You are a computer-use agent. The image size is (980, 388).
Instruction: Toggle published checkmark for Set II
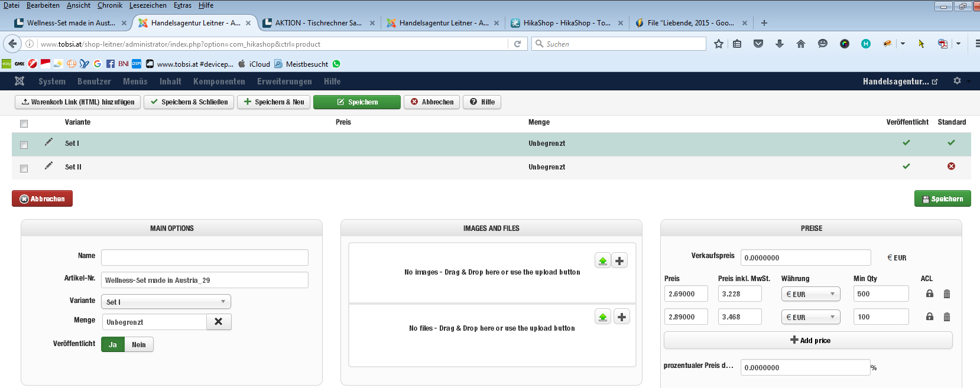(906, 166)
